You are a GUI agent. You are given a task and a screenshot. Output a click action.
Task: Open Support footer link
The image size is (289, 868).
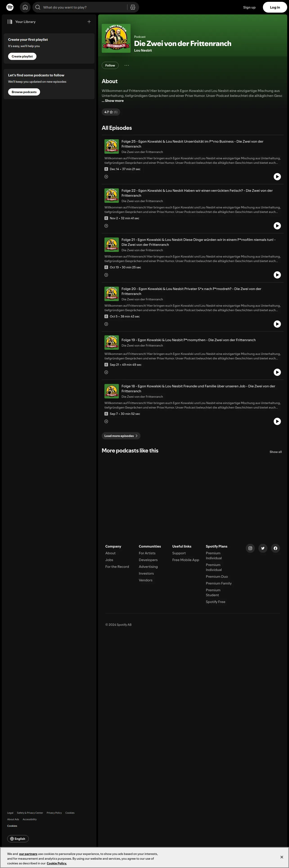(x=179, y=553)
